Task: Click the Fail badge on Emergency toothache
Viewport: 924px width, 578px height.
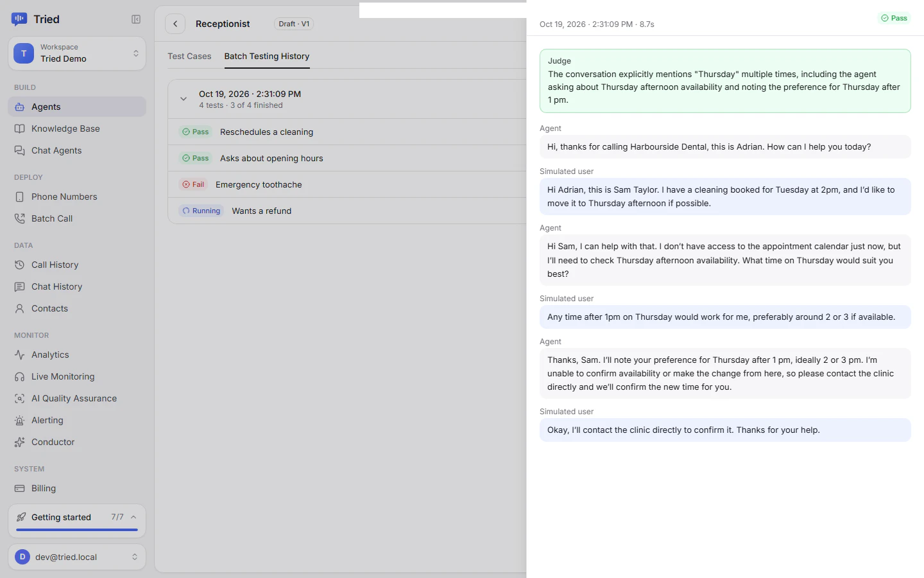Action: (193, 184)
